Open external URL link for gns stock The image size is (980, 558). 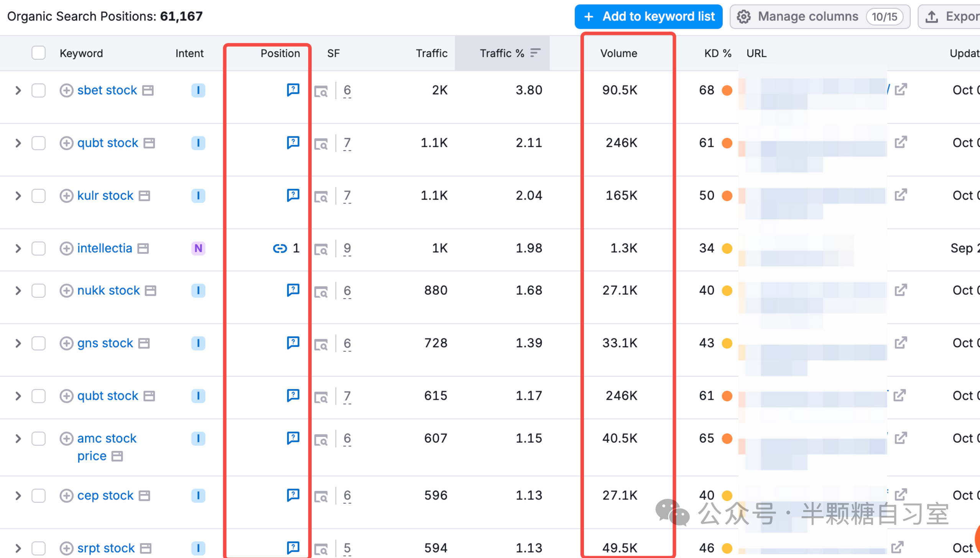click(x=900, y=343)
